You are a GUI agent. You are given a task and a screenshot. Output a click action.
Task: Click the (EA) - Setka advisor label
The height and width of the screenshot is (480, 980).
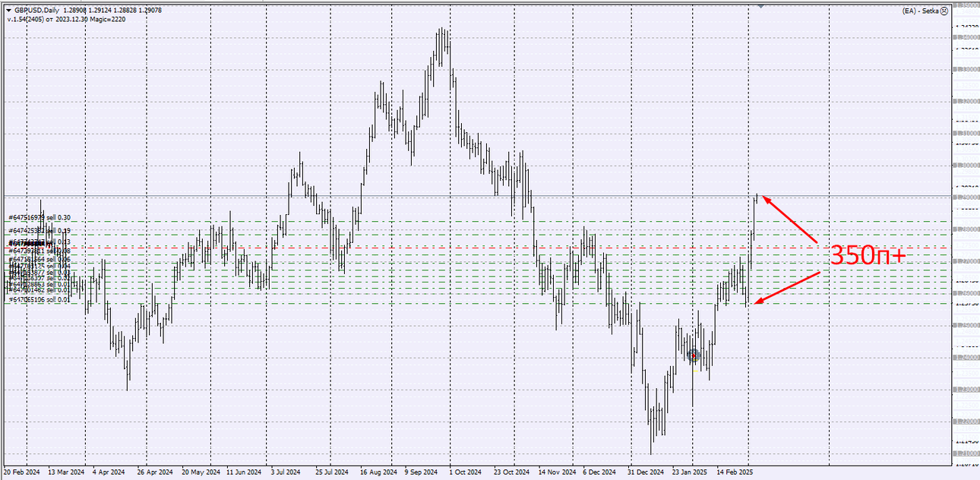(921, 11)
